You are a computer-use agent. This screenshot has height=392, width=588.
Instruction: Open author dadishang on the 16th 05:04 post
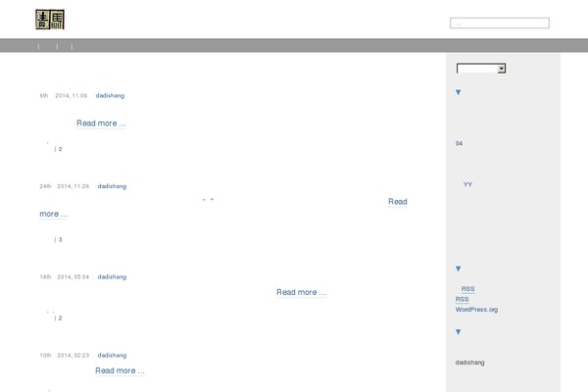pos(112,276)
